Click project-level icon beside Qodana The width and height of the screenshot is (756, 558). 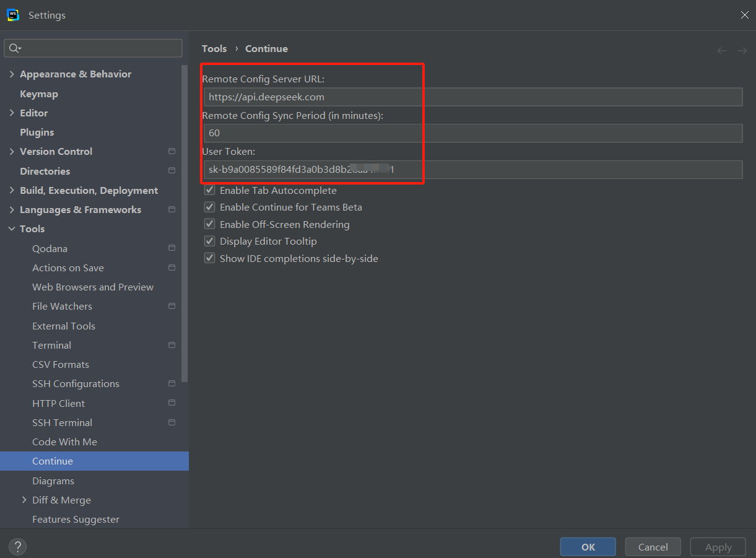(172, 248)
